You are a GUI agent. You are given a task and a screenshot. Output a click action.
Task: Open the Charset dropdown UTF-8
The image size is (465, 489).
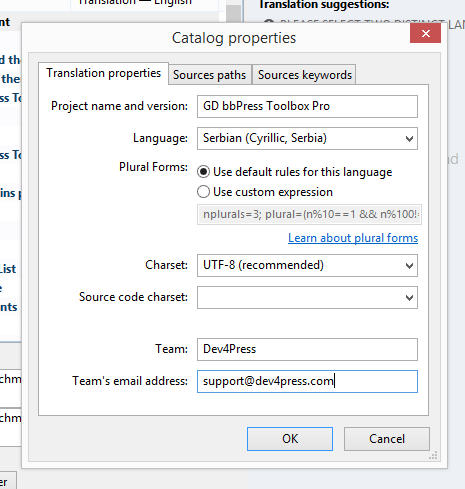pyautogui.click(x=307, y=266)
